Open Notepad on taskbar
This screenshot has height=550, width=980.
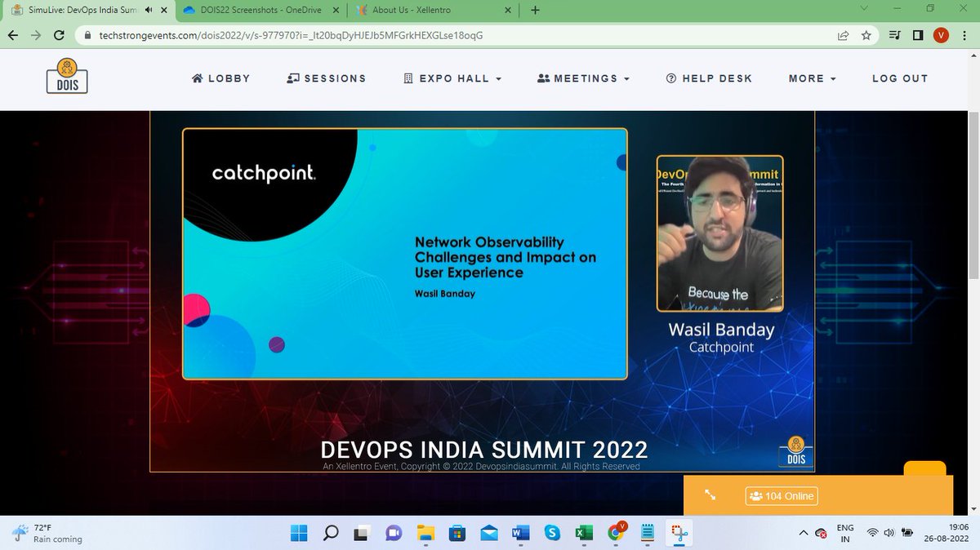point(648,533)
